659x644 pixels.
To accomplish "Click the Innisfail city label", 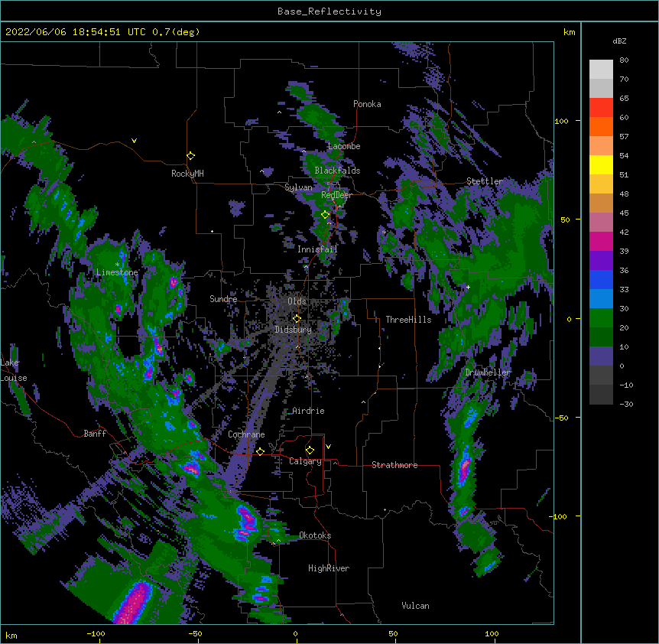I will coord(317,249).
